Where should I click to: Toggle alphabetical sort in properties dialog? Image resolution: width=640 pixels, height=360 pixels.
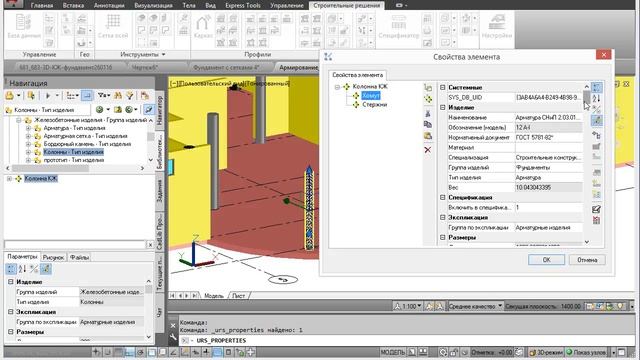(x=596, y=98)
